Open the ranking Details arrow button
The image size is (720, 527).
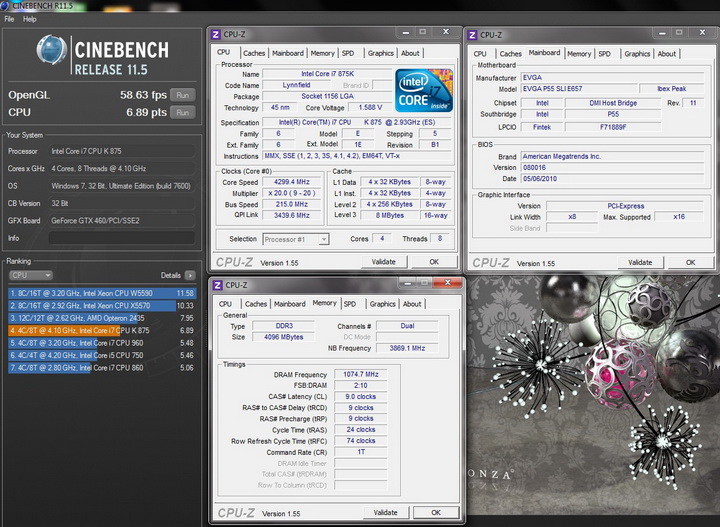[x=190, y=275]
